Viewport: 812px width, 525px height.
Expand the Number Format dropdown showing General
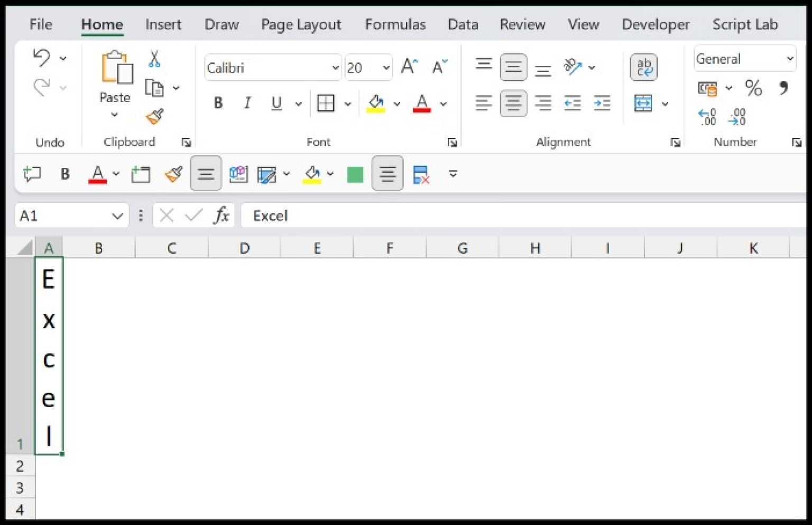tap(790, 59)
